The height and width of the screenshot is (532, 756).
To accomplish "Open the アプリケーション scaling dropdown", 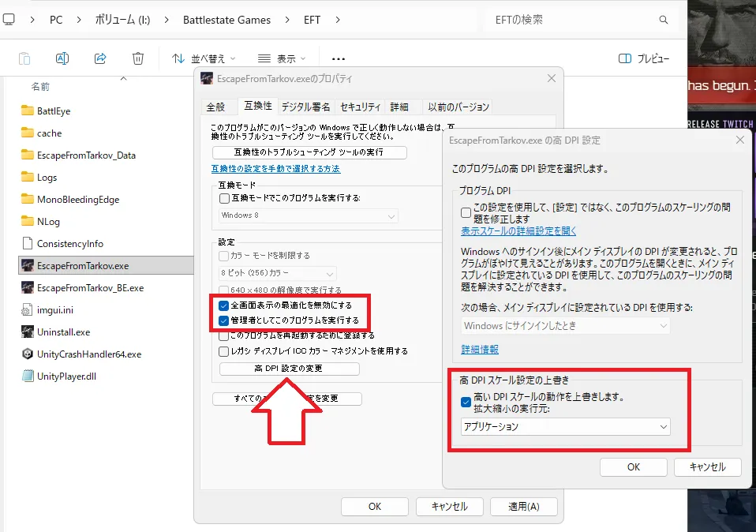I will (x=565, y=427).
